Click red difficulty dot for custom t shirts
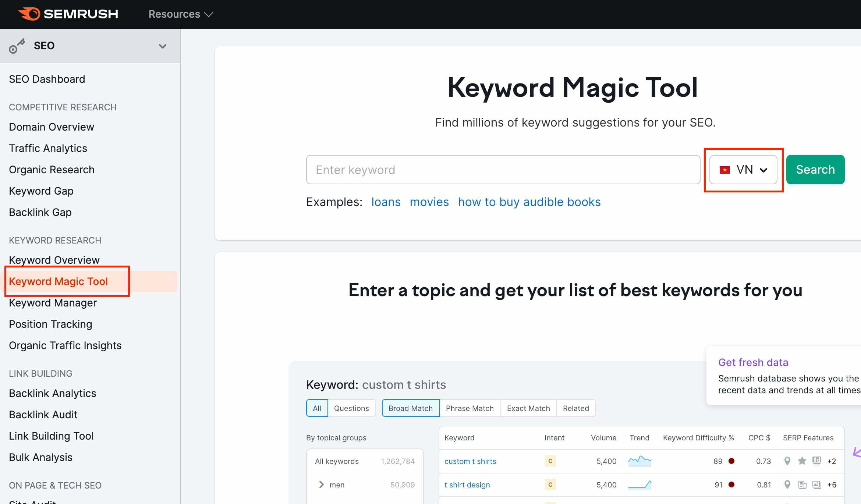The height and width of the screenshot is (504, 861). pos(731,461)
